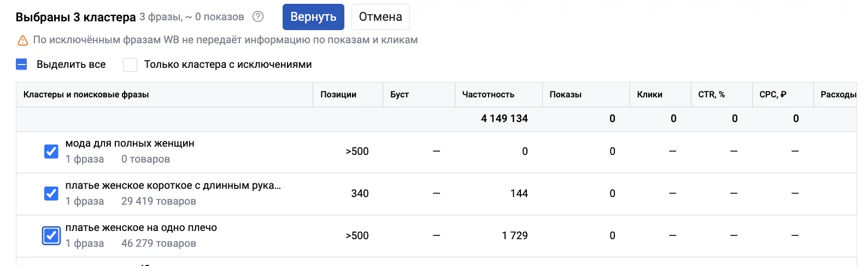The width and height of the screenshot is (868, 266).
Task: Open 'мода для полных женщин' cluster row
Action: 130,143
